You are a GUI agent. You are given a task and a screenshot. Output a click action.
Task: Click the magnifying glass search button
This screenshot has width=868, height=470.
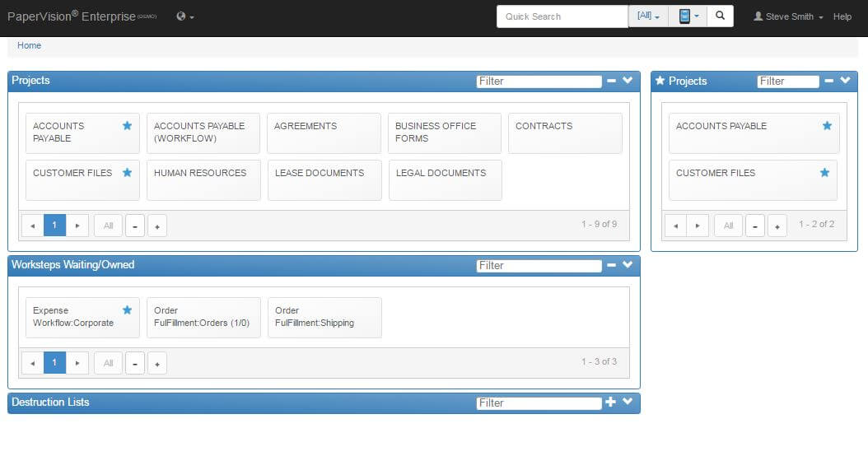tap(720, 16)
